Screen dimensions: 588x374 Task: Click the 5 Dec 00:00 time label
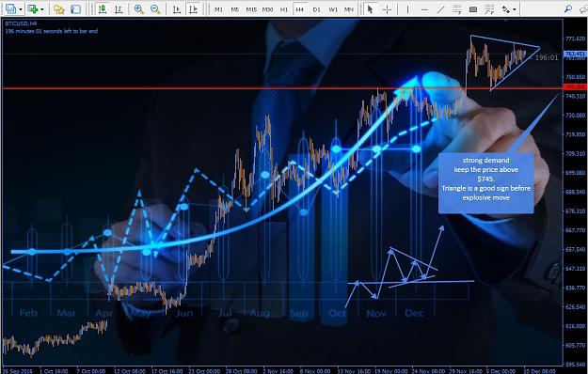click(x=502, y=371)
